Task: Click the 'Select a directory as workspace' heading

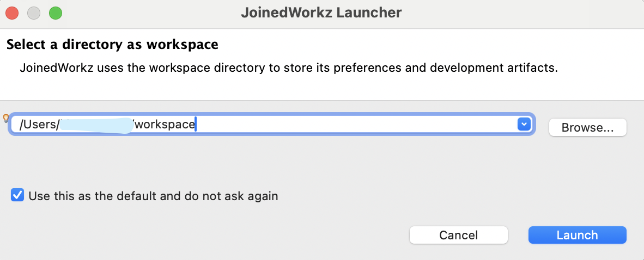Action: [x=112, y=45]
